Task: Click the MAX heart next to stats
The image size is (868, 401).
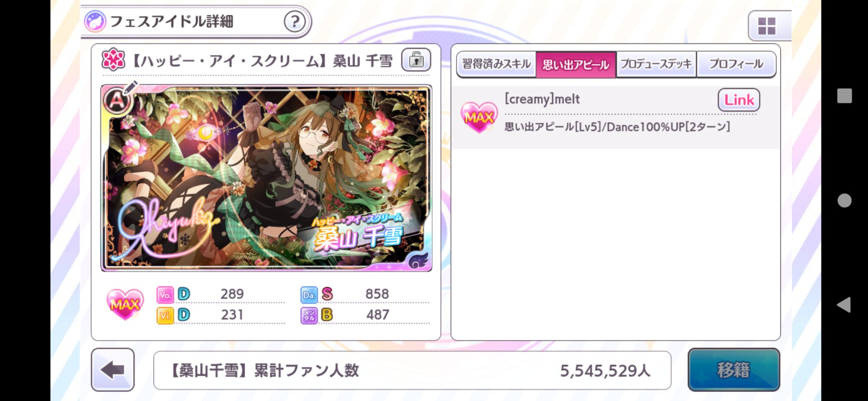Action: (x=125, y=304)
